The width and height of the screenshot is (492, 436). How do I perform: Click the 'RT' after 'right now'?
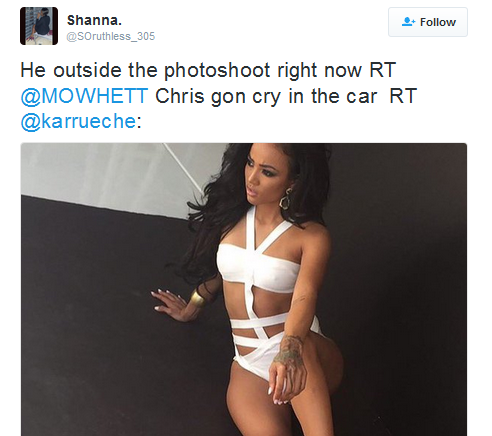[382, 70]
